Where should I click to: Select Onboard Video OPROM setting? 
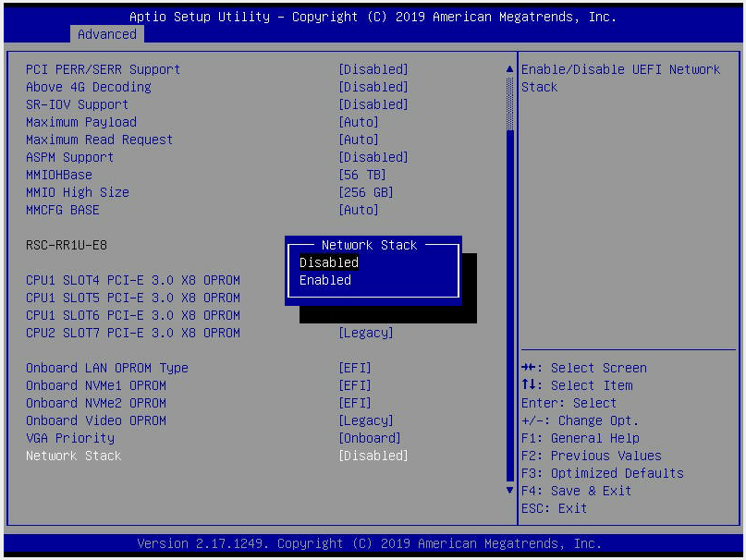pyautogui.click(x=96, y=420)
